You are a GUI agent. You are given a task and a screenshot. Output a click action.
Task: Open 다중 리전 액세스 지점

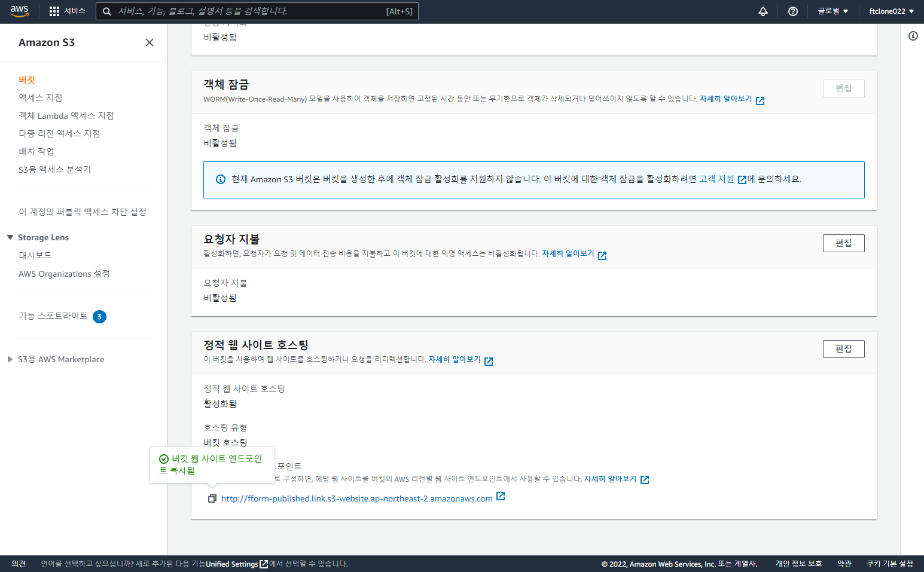tap(59, 133)
